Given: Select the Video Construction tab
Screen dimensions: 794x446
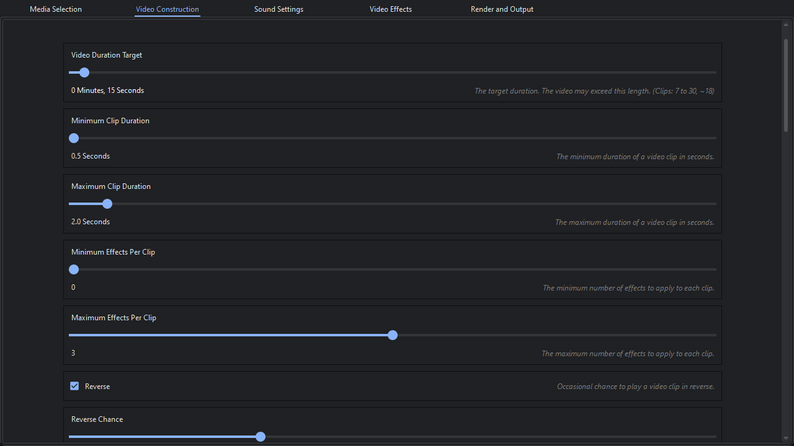Looking at the screenshot, I should [167, 10].
